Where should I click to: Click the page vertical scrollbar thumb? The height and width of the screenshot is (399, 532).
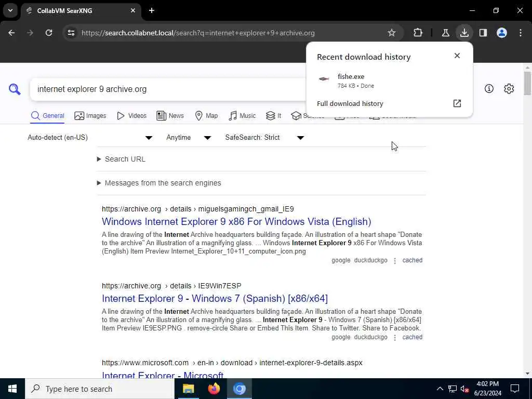527,83
